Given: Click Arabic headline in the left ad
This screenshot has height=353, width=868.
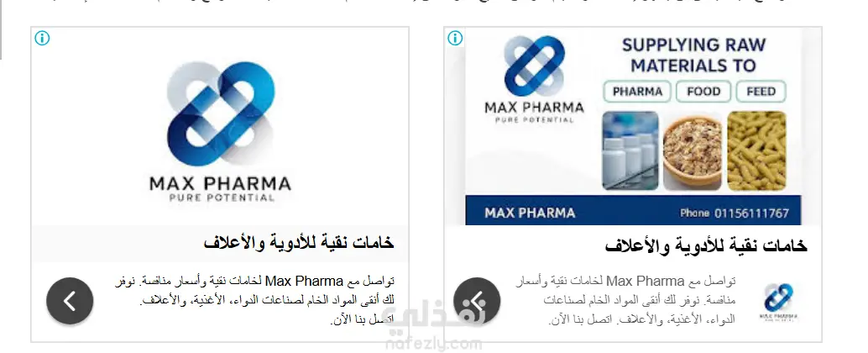Looking at the screenshot, I should [299, 242].
